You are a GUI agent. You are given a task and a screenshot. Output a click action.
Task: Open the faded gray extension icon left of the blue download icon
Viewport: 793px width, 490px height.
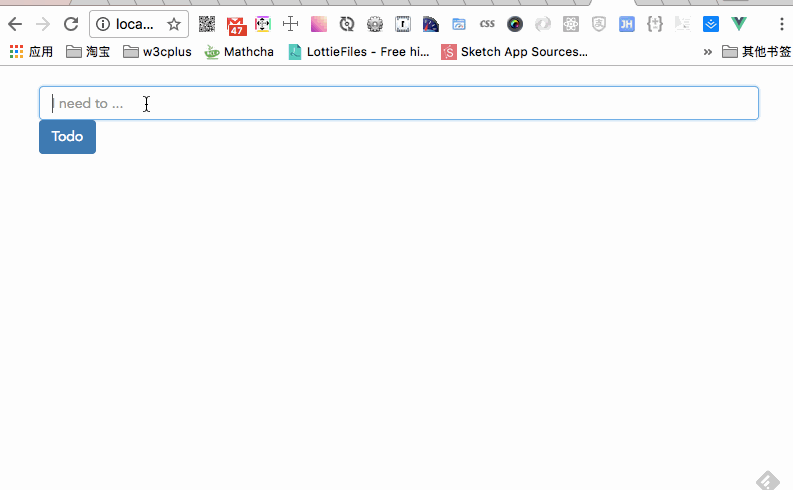click(x=683, y=24)
